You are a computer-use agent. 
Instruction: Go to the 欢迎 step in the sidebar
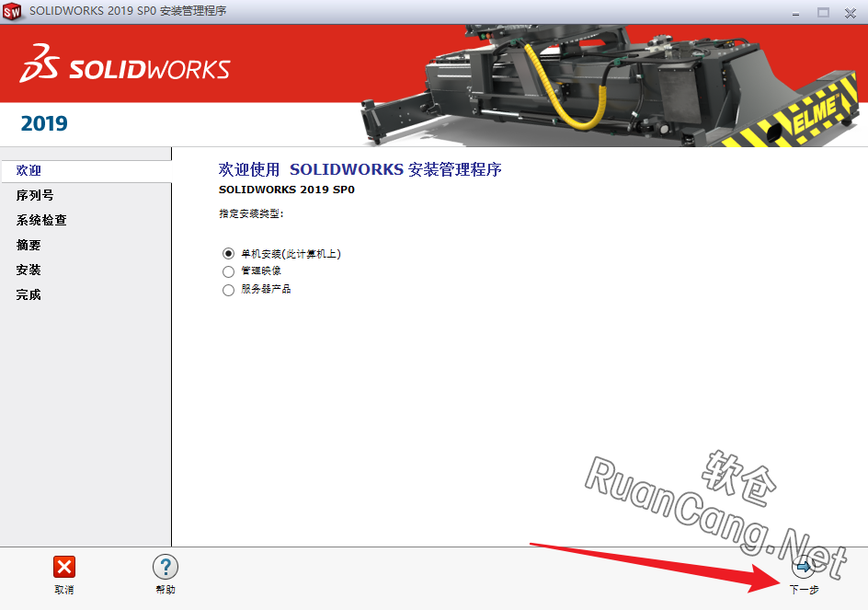point(29,170)
